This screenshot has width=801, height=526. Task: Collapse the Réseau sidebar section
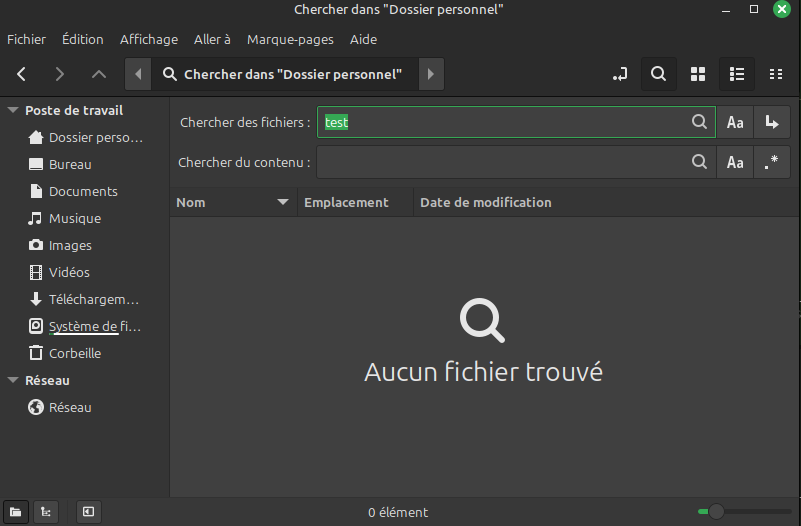[x=13, y=381]
